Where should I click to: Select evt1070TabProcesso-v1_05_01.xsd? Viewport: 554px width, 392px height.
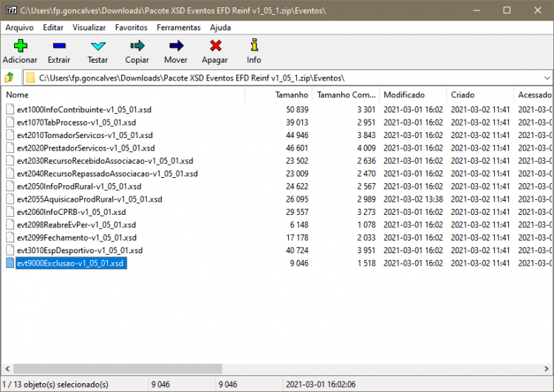click(76, 123)
